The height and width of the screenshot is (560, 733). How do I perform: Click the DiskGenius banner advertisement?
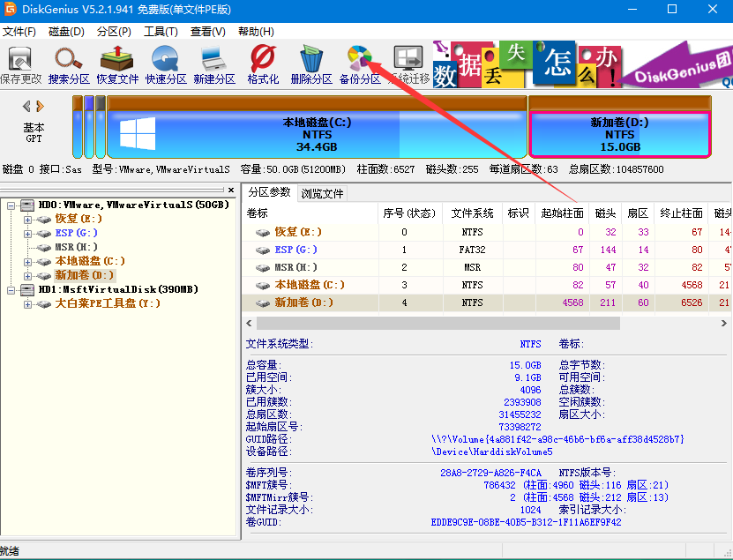pyautogui.click(x=582, y=64)
